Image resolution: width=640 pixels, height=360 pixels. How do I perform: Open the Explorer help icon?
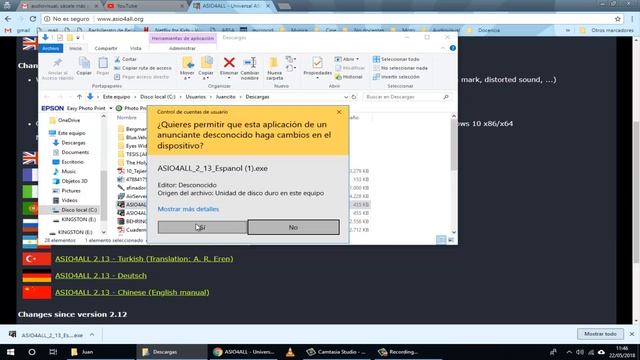tap(453, 48)
